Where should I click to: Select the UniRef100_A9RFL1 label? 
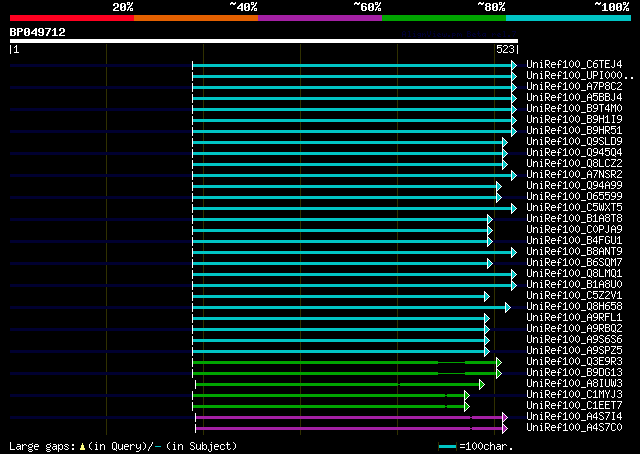click(574, 318)
